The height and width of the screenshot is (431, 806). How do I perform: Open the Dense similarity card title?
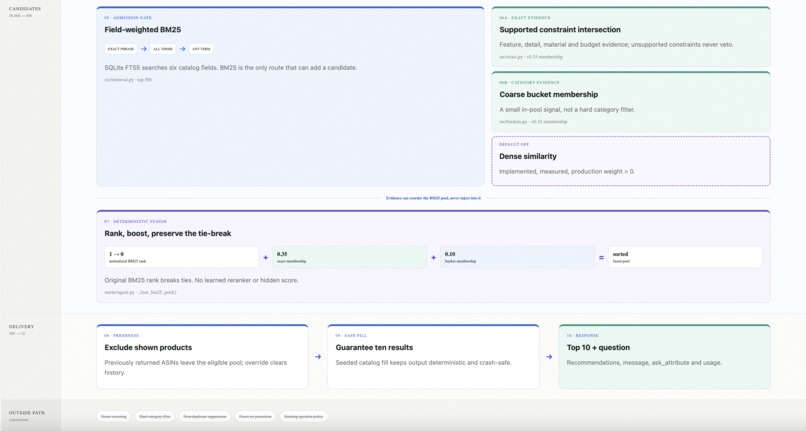[528, 156]
